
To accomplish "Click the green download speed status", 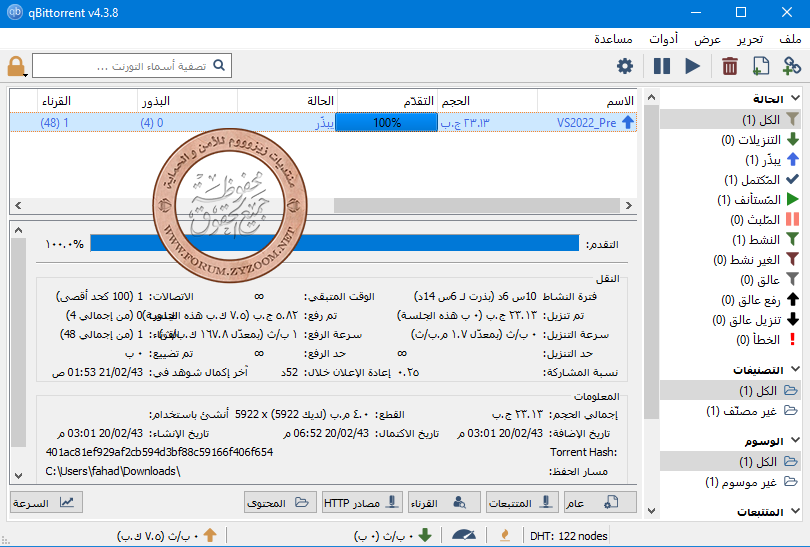I will 393,536.
